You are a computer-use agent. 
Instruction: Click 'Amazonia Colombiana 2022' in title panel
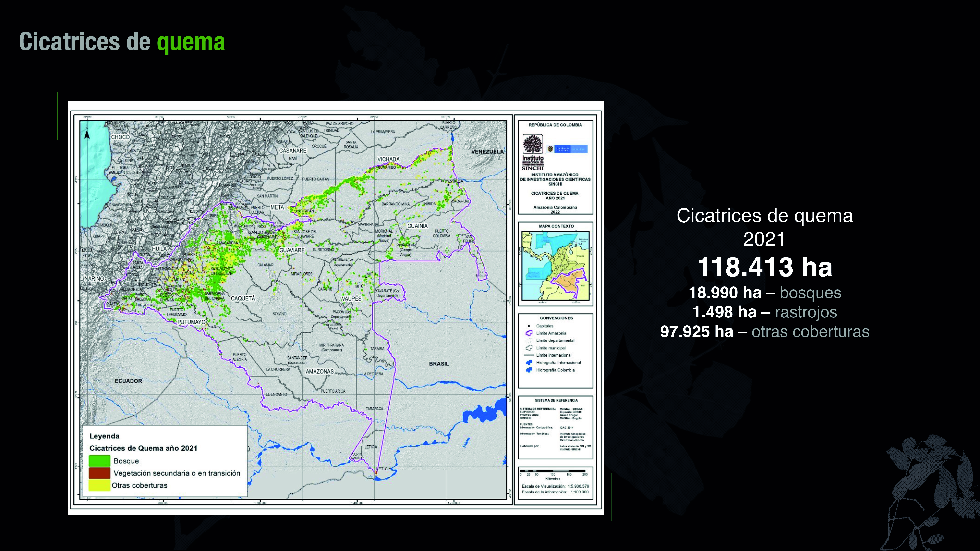pyautogui.click(x=555, y=210)
